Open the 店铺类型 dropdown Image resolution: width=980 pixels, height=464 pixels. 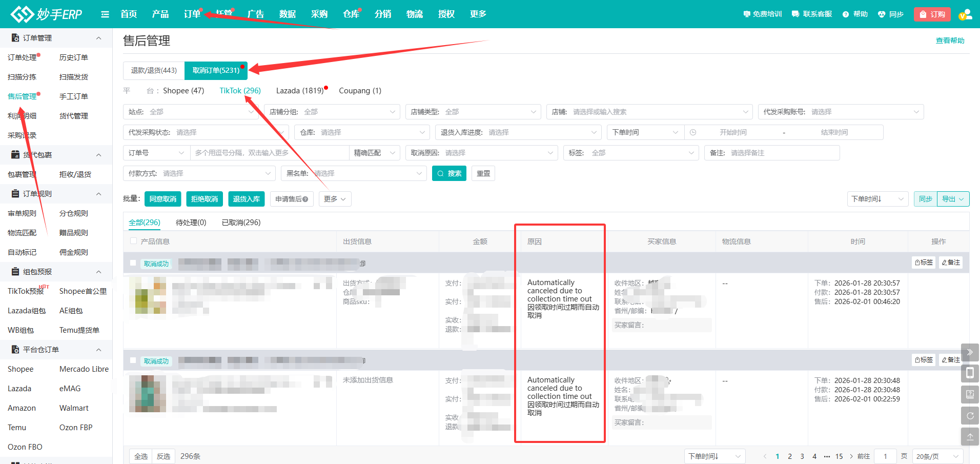473,112
